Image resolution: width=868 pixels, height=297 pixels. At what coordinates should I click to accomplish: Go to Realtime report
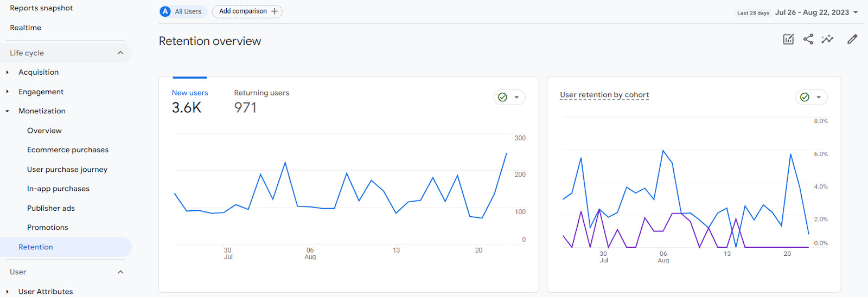tap(25, 28)
